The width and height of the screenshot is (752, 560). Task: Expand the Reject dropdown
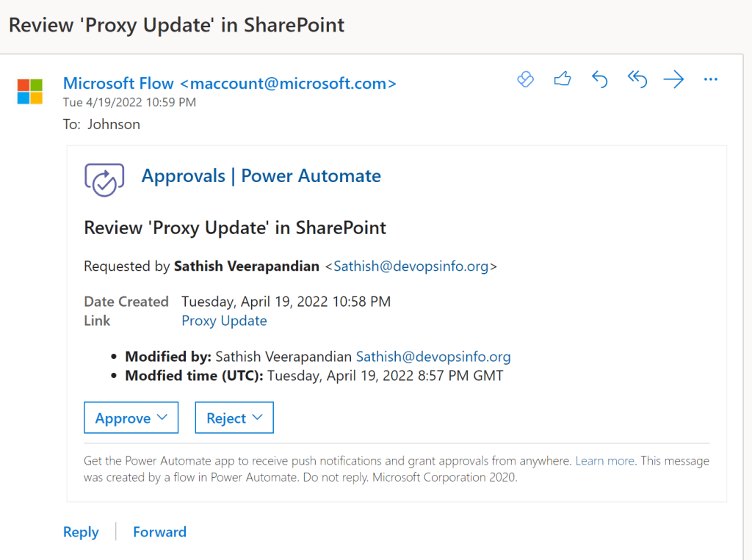(234, 418)
